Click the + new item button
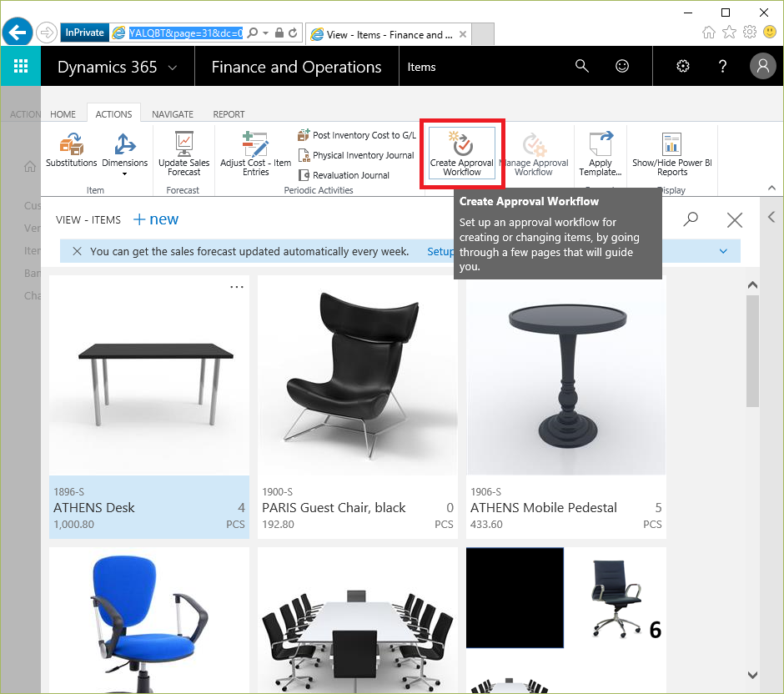Image resolution: width=784 pixels, height=694 pixels. 156,219
